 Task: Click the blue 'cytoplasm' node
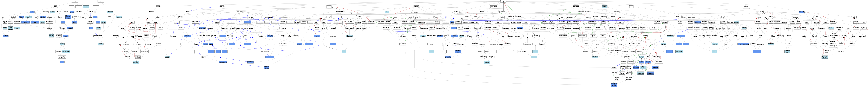[x=95, y=17]
